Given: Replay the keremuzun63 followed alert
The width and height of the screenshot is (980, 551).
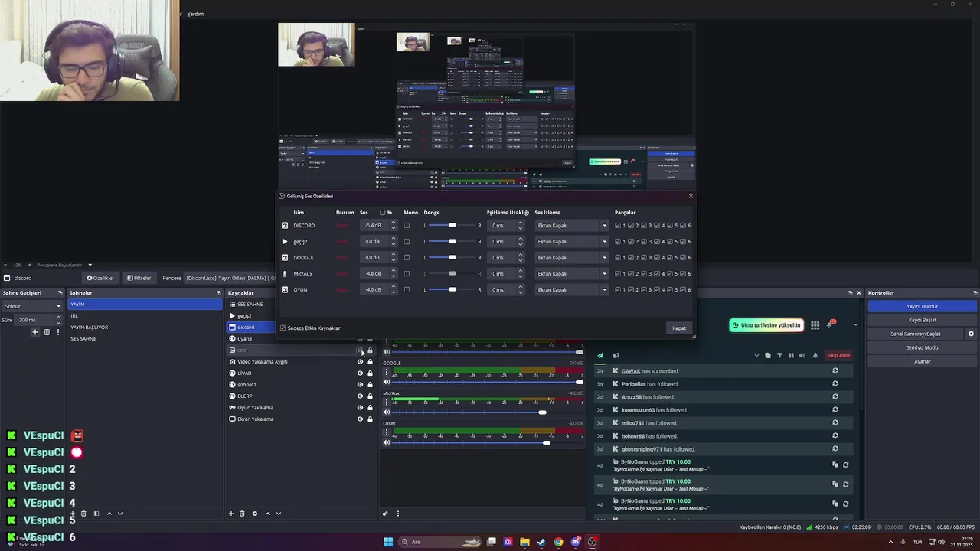Looking at the screenshot, I should [x=835, y=410].
